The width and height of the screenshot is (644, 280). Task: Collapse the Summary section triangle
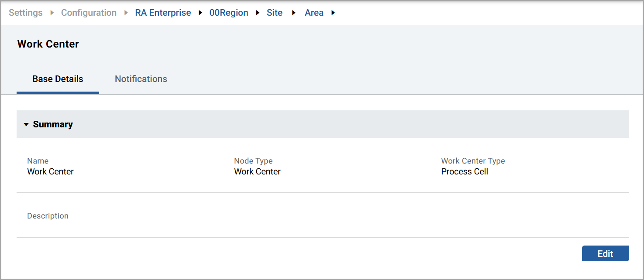click(x=26, y=125)
